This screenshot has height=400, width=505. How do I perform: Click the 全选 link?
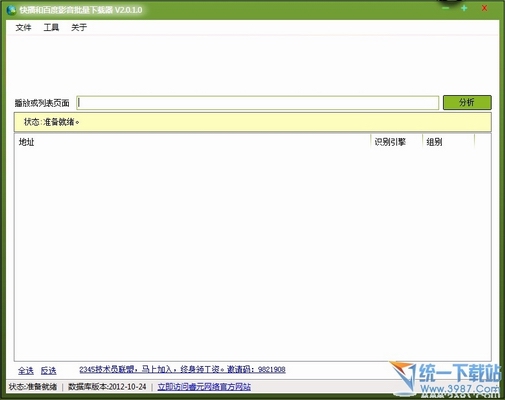[26, 371]
